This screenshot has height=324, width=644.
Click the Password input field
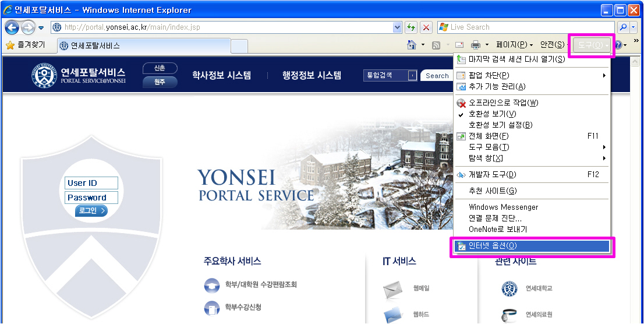pos(91,198)
